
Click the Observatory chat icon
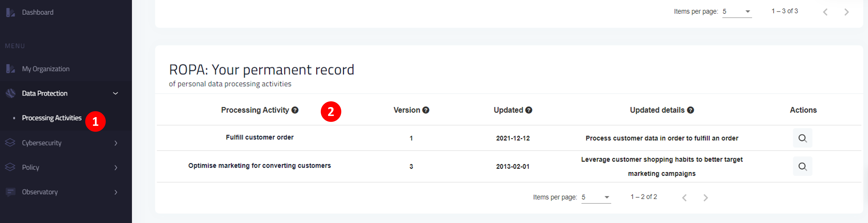point(10,192)
